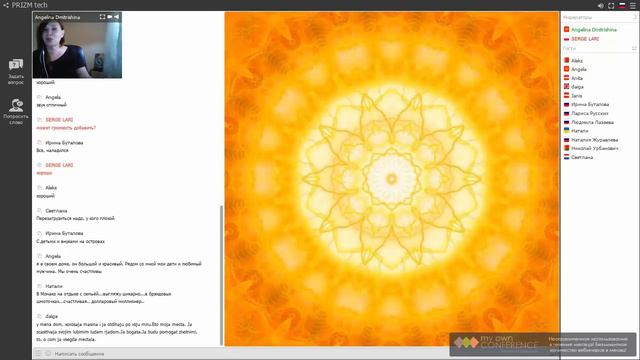Screen dimensions: 640x360
Task: Click the share icon beside PRIZM tech
Action: tap(6, 5)
